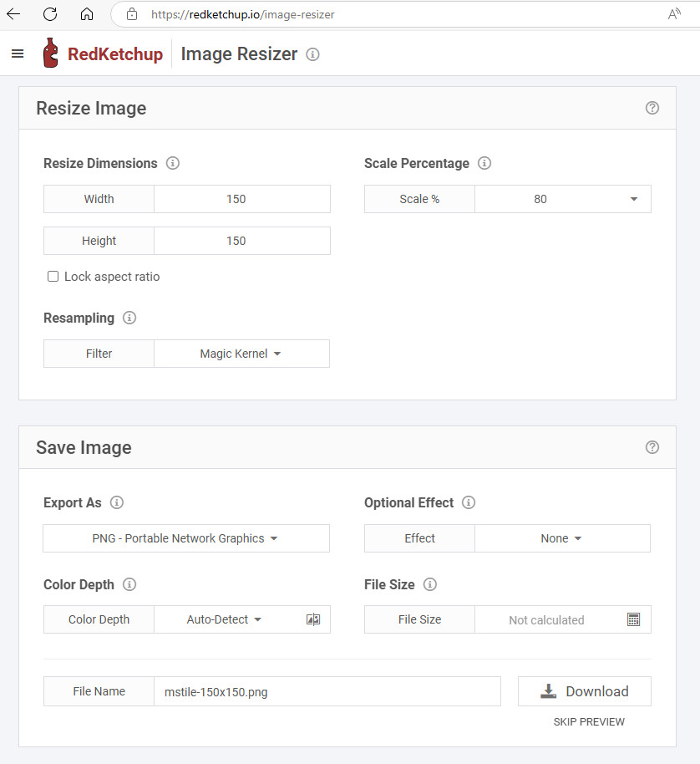Expand the Scale % dropdown
Viewport: 700px width, 764px height.
(562, 199)
